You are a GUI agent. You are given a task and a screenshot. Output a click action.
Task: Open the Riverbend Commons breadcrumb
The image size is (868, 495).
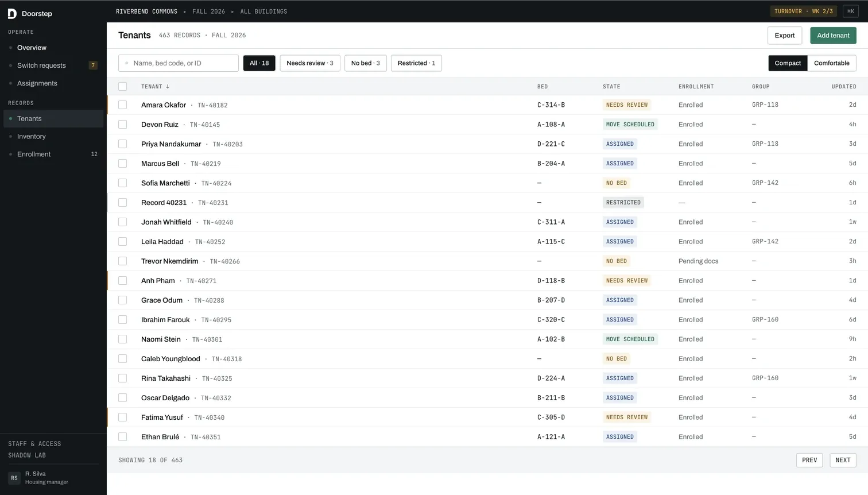click(146, 11)
